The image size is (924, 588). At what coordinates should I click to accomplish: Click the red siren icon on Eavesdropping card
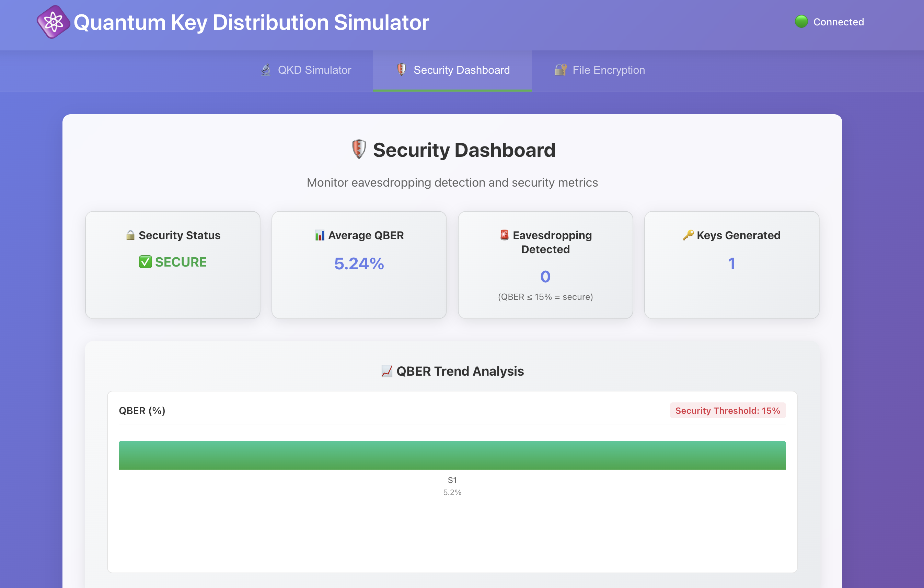click(x=504, y=235)
